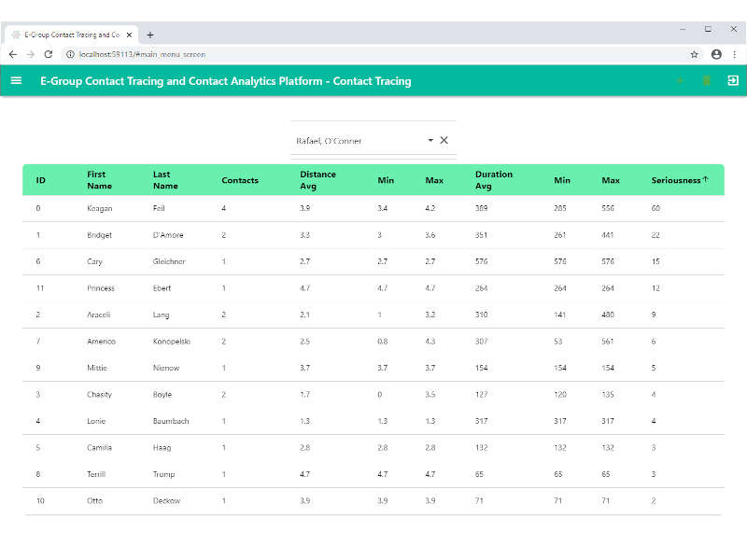
Task: Sort by the Contacts column header
Action: [x=240, y=180]
